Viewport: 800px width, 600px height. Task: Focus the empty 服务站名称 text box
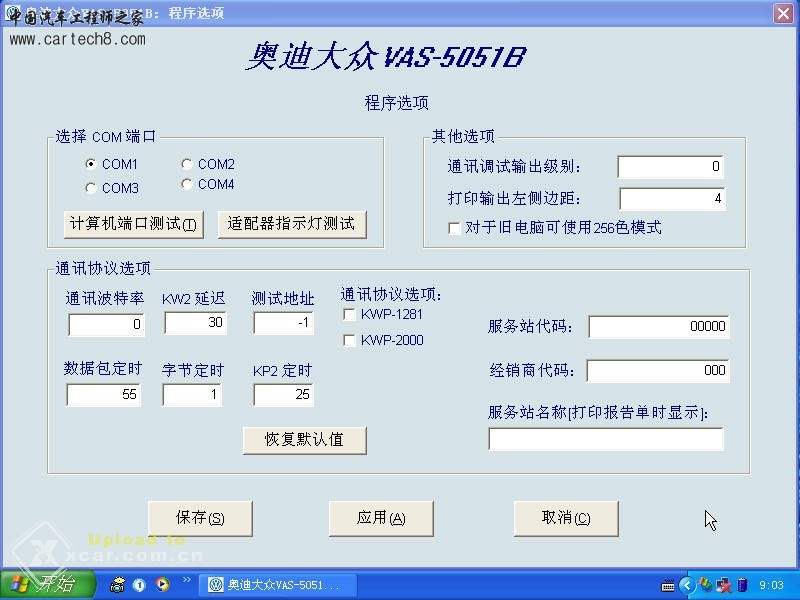coord(606,439)
